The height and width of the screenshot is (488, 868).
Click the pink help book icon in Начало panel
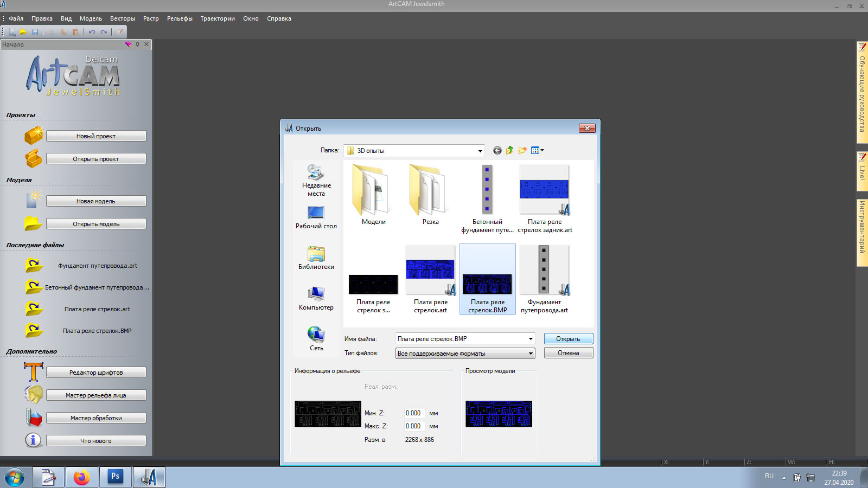[128, 44]
